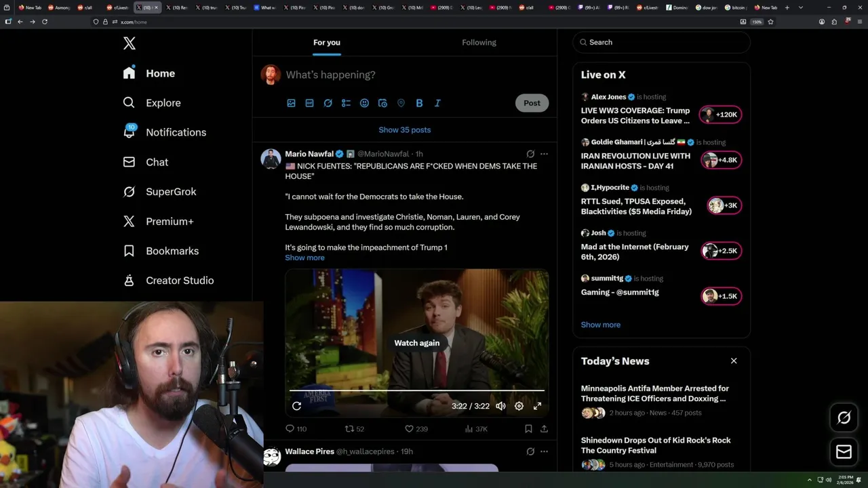The image size is (868, 488).
Task: Show 35 new posts
Action: 405,129
